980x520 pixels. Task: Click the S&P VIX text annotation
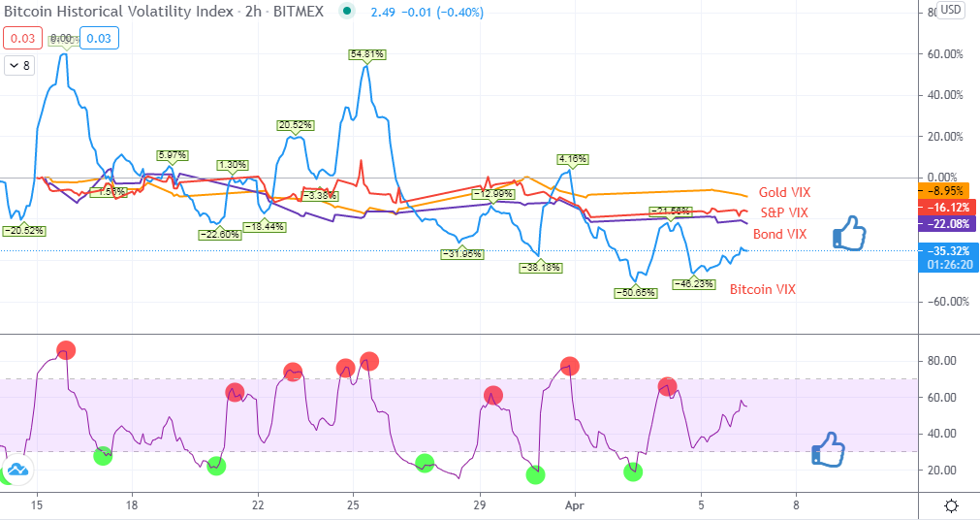click(784, 212)
